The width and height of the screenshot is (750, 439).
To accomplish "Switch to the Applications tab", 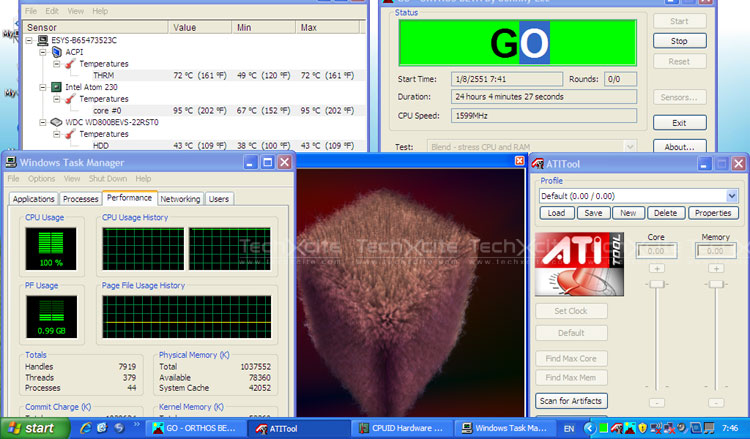I will click(x=33, y=199).
